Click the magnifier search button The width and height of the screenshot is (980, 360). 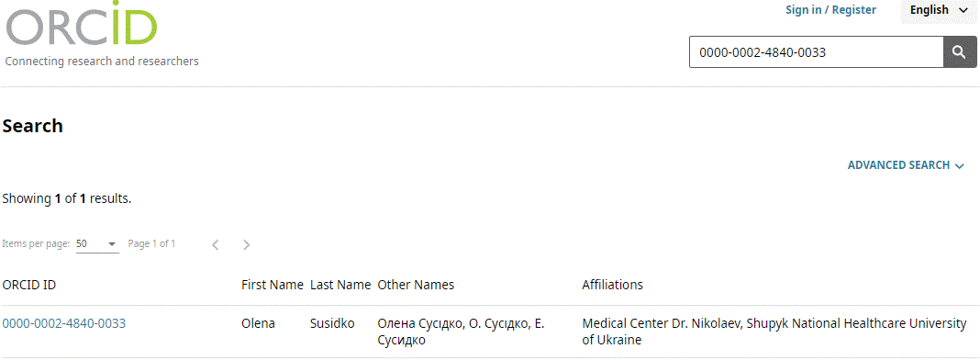[x=960, y=52]
